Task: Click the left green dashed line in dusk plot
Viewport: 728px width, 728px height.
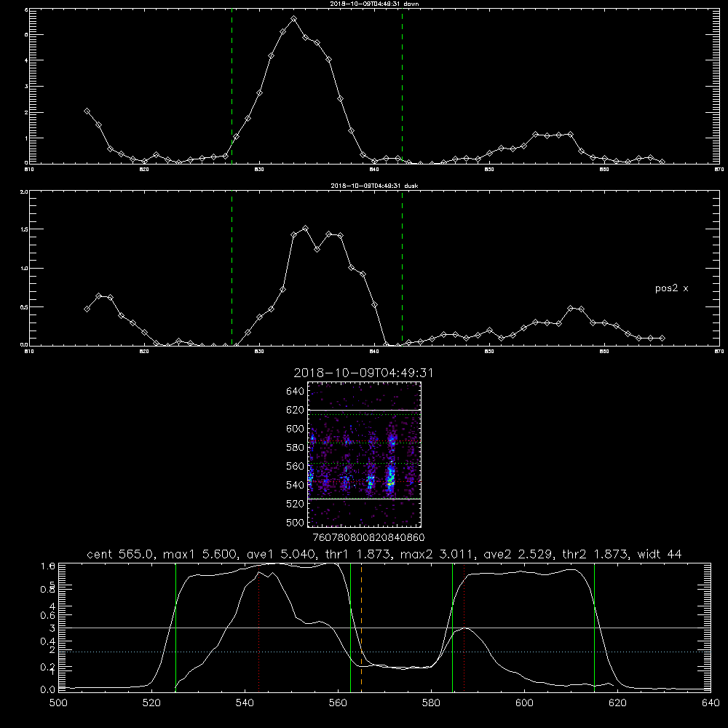Action: tap(232, 268)
